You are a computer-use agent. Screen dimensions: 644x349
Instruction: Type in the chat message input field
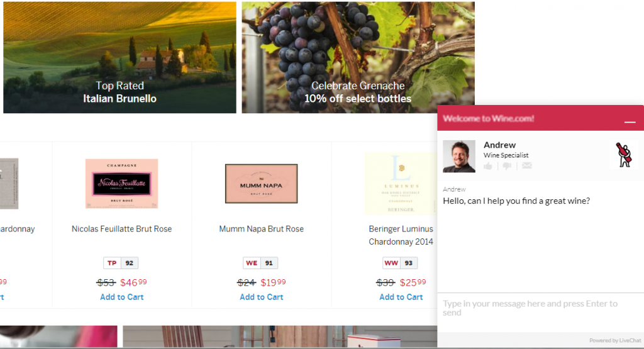pyautogui.click(x=535, y=308)
